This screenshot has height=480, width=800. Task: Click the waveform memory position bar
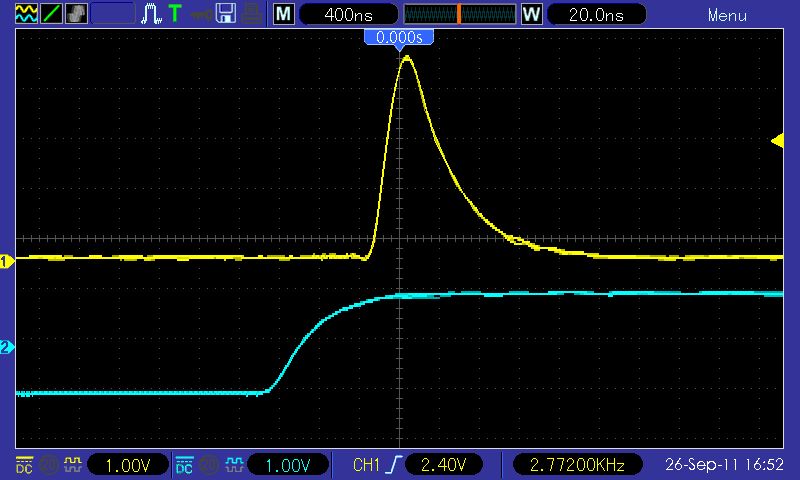(460, 14)
